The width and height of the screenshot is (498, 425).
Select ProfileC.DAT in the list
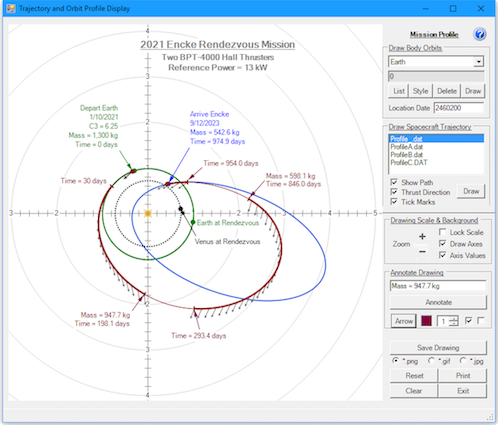[436, 163]
